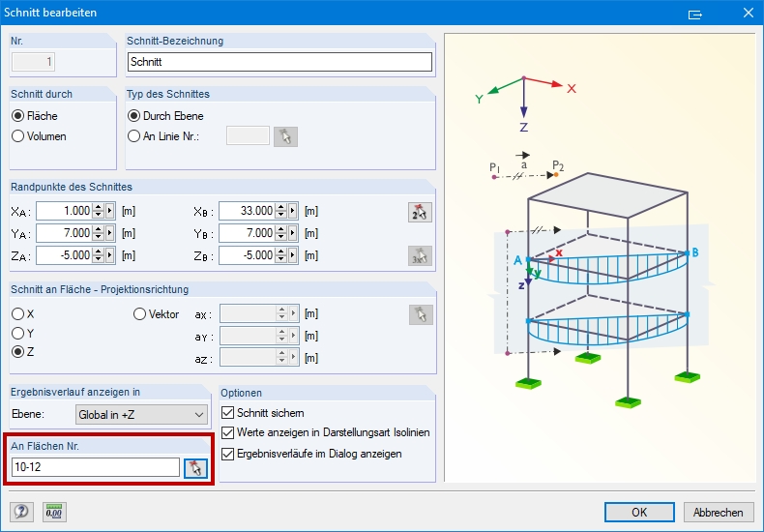Click the YA coordinate field 7.000

(65, 233)
